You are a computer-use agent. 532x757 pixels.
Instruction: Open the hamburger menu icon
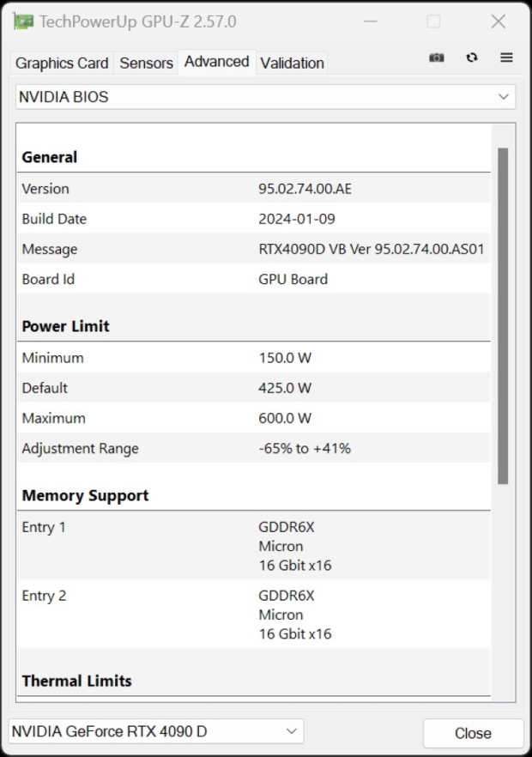coord(506,58)
